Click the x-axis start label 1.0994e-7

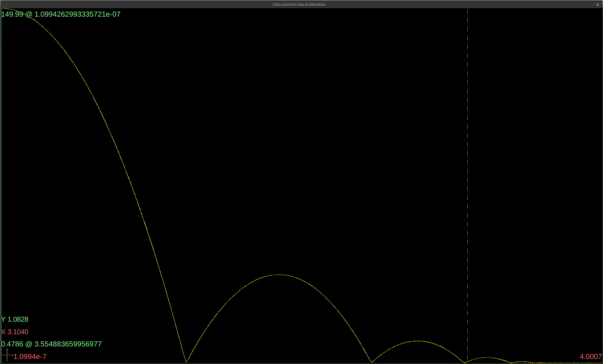click(x=30, y=357)
